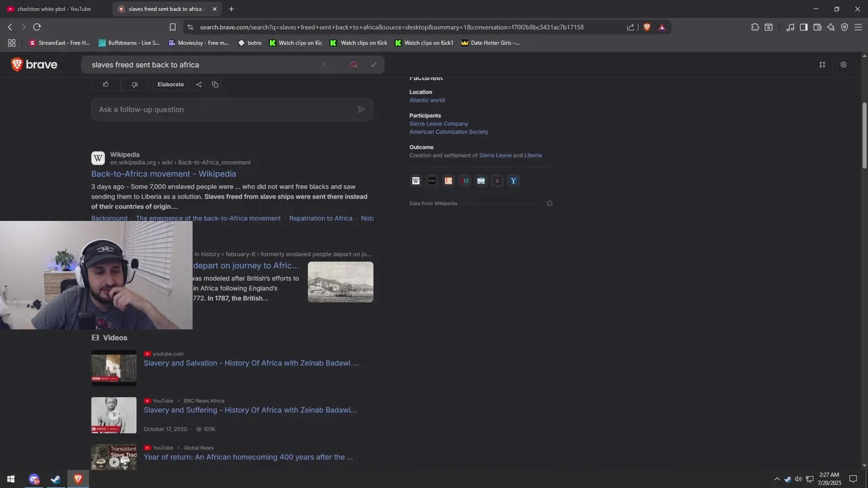The height and width of the screenshot is (488, 868).
Task: Open the Brave Wallet icon
Action: click(x=817, y=27)
